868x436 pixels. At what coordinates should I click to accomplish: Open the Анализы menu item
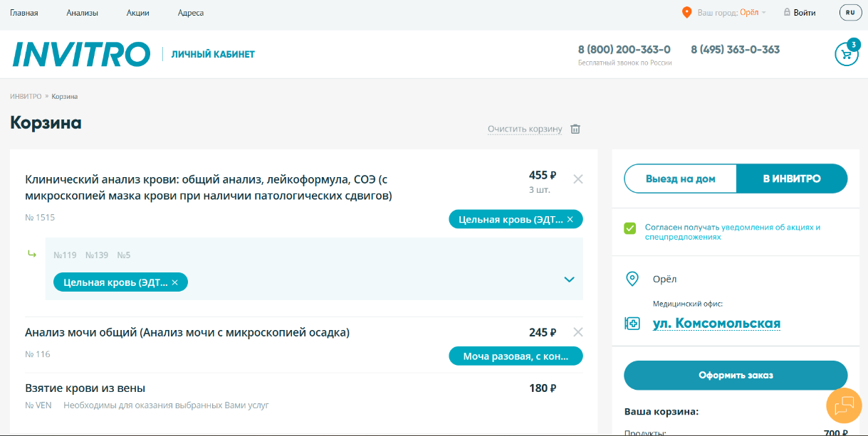[x=82, y=13]
